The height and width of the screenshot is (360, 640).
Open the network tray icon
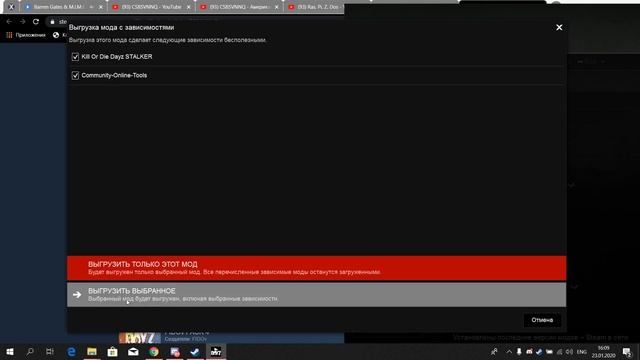pos(560,351)
